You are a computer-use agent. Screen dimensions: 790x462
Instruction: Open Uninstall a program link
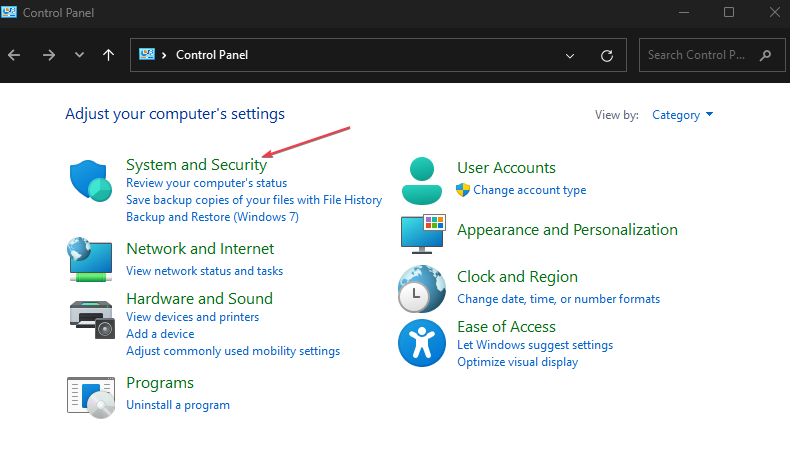coord(178,405)
